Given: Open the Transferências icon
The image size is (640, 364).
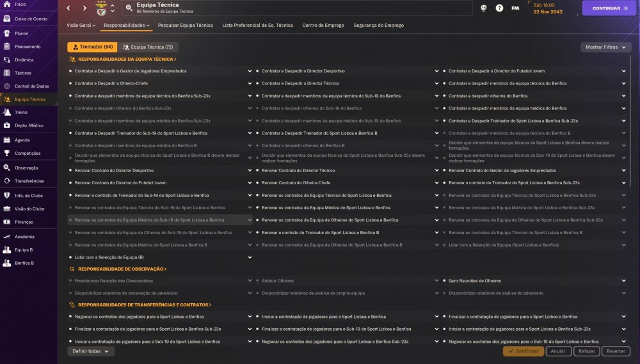Looking at the screenshot, I should point(7,181).
